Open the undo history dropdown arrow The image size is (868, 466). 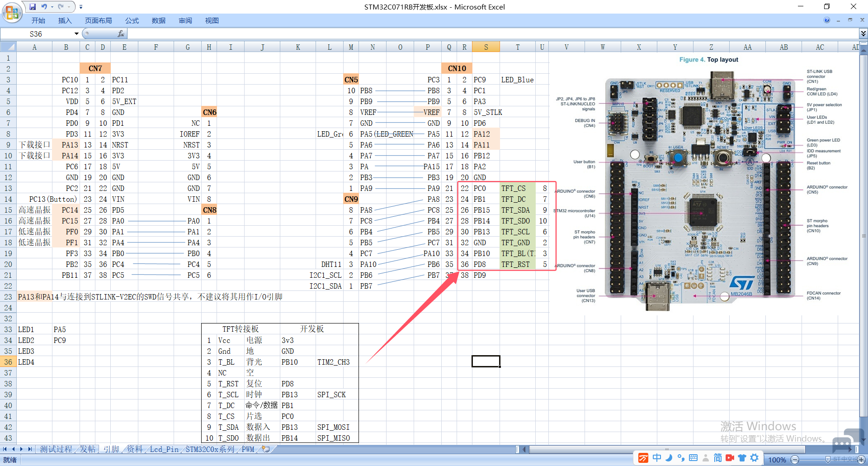[x=52, y=7]
